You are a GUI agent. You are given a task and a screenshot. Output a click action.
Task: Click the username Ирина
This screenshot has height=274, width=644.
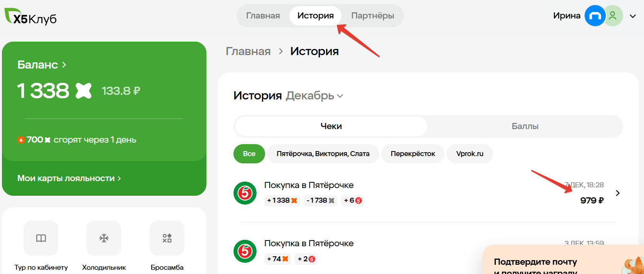[567, 16]
